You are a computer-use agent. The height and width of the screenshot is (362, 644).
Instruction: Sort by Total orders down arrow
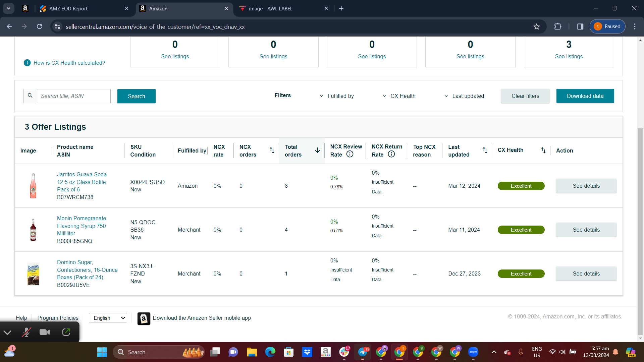(317, 150)
